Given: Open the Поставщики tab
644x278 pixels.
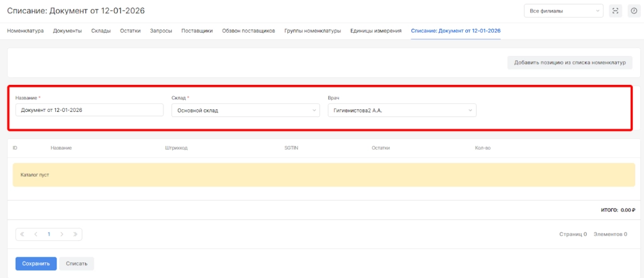Looking at the screenshot, I should 197,31.
